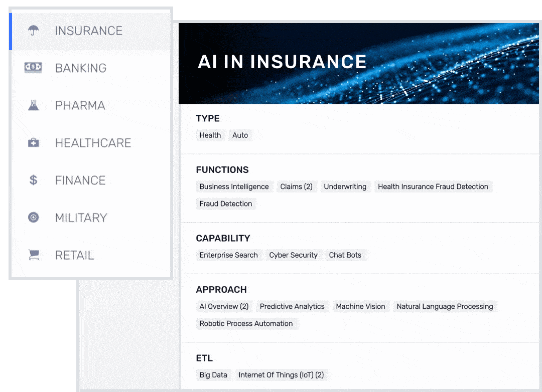
Task: Click the Internet Of Things (IoT) tag
Action: 281,375
